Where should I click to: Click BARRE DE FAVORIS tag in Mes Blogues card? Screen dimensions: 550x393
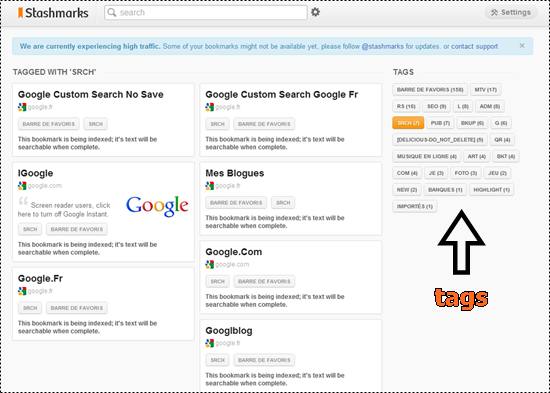(236, 202)
